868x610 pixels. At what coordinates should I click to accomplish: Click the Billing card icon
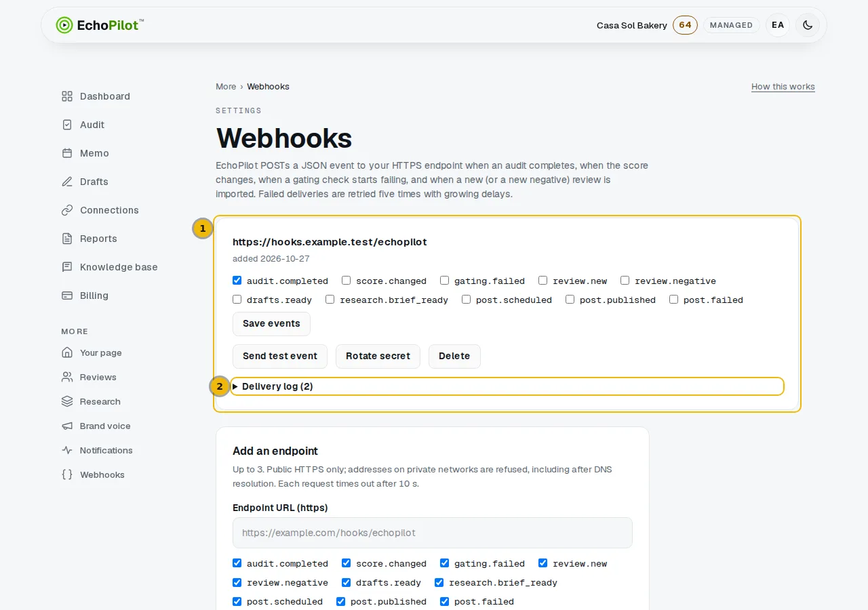click(67, 296)
